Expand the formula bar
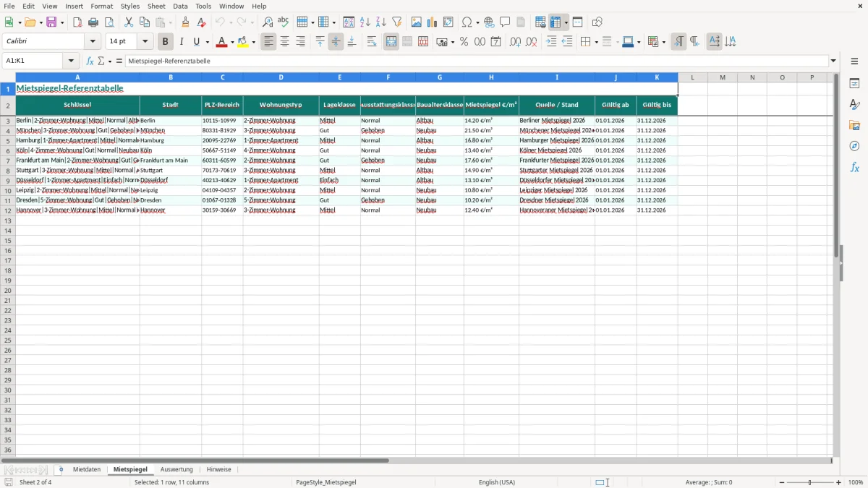The image size is (868, 488). 833,61
